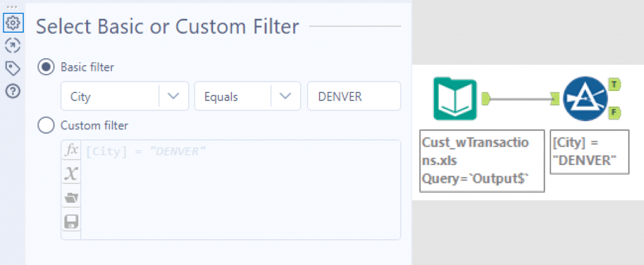This screenshot has width=644, height=265.
Task: Open the fx functions list
Action: [71, 151]
